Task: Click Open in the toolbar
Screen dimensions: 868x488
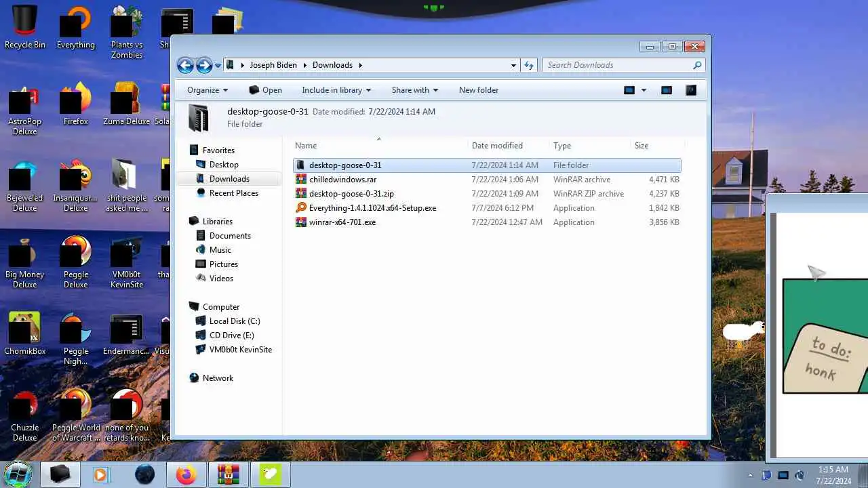Action: tap(265, 90)
